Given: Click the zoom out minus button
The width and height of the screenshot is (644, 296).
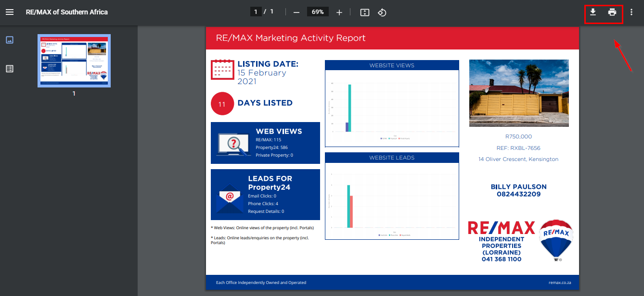Looking at the screenshot, I should click(296, 12).
